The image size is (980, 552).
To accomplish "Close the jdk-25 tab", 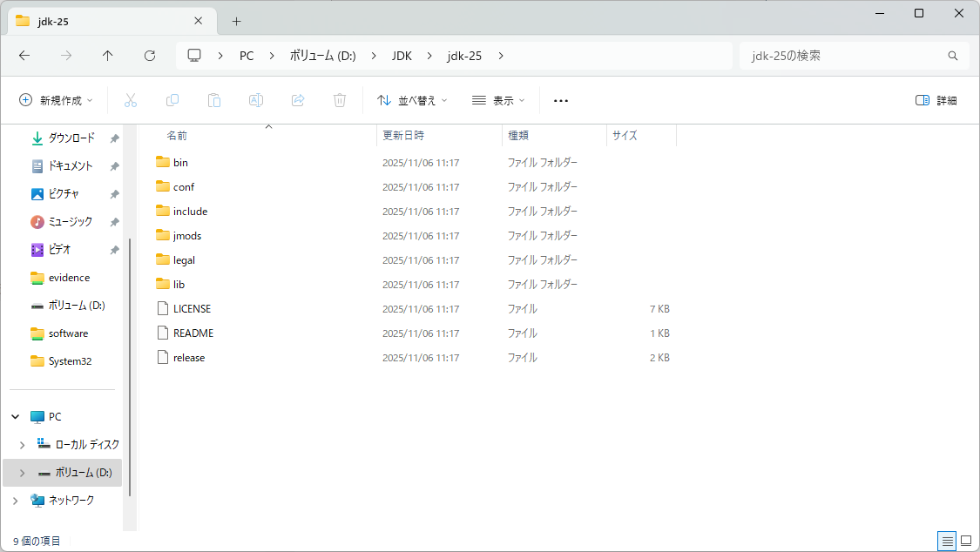I will [x=198, y=21].
